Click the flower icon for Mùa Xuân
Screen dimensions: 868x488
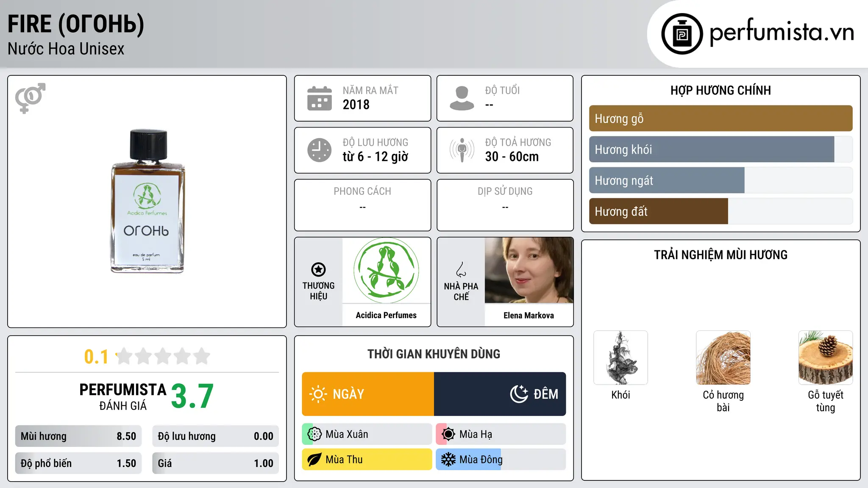pyautogui.click(x=314, y=434)
